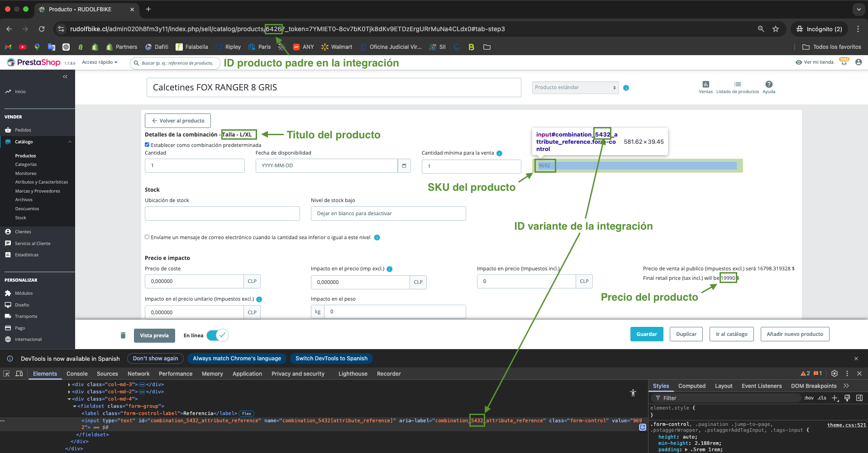Open the Falabella bookmark
The height and width of the screenshot is (453, 868).
pos(192,47)
